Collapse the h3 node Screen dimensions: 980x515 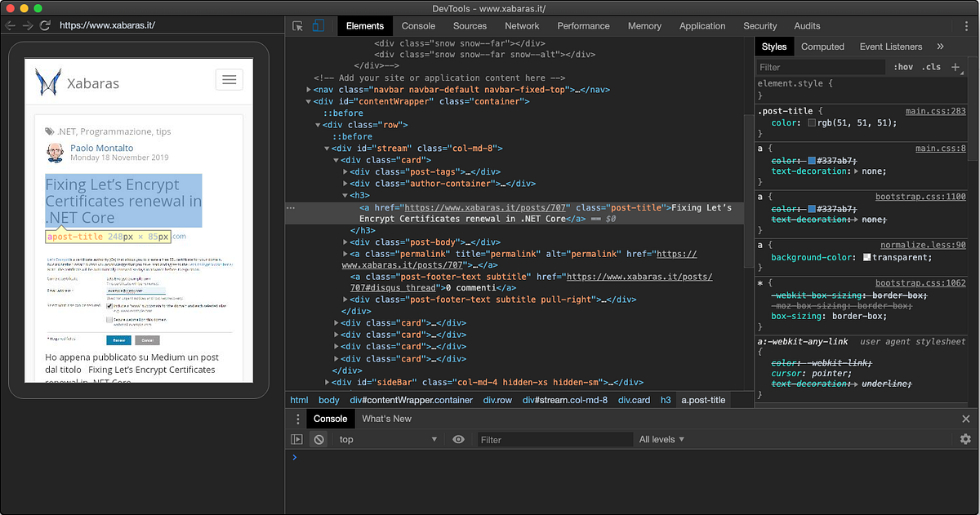tap(345, 196)
